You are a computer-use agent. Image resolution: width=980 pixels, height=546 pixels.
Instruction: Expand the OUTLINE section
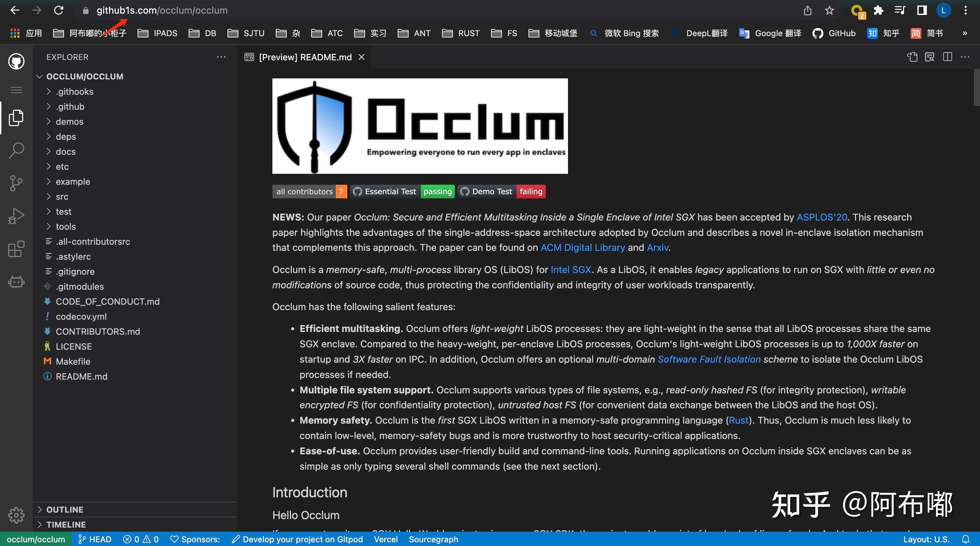point(65,510)
